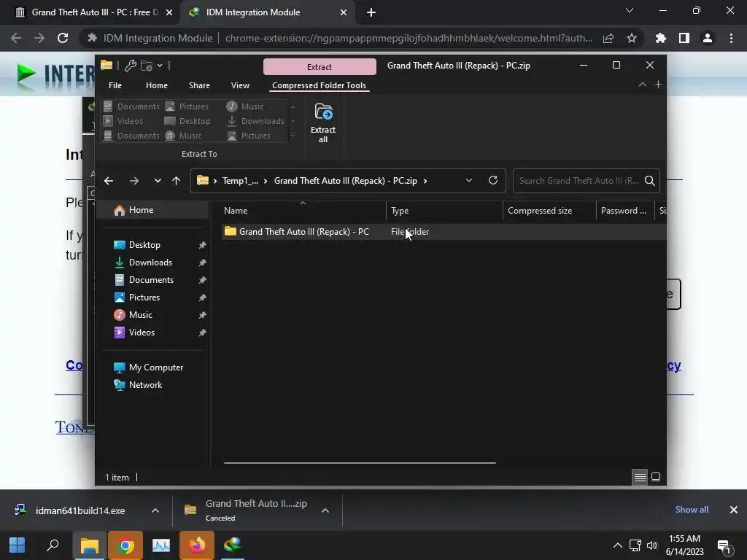Select Network in navigation pane
747x560 pixels.
tap(145, 385)
